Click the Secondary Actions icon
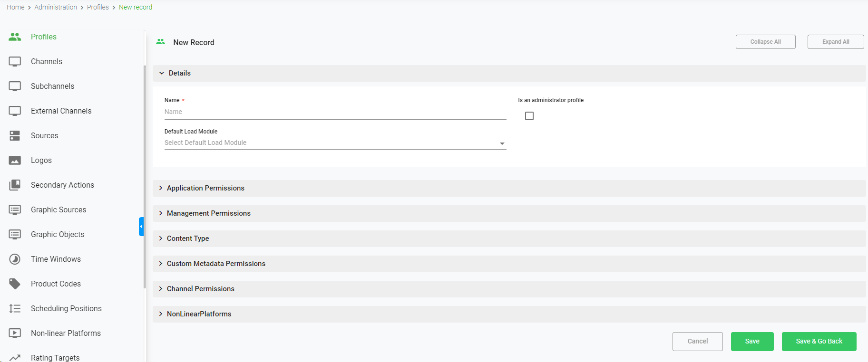The image size is (868, 362). click(x=15, y=185)
